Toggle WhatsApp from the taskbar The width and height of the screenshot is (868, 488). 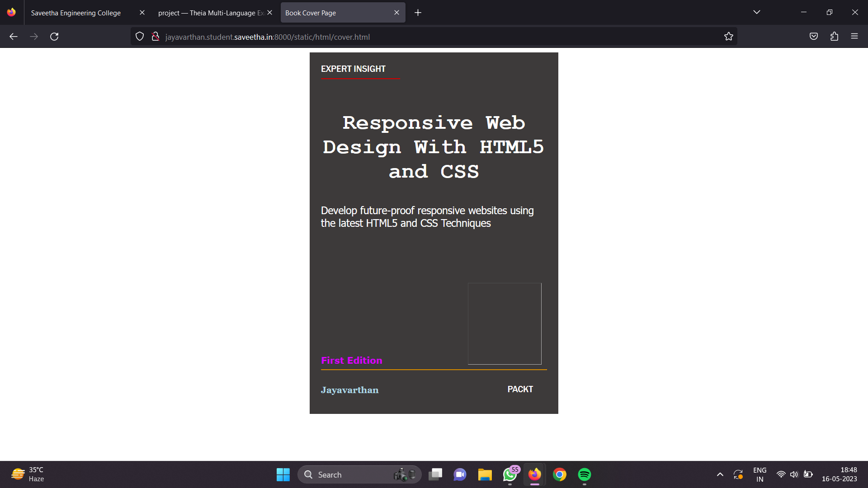point(509,474)
